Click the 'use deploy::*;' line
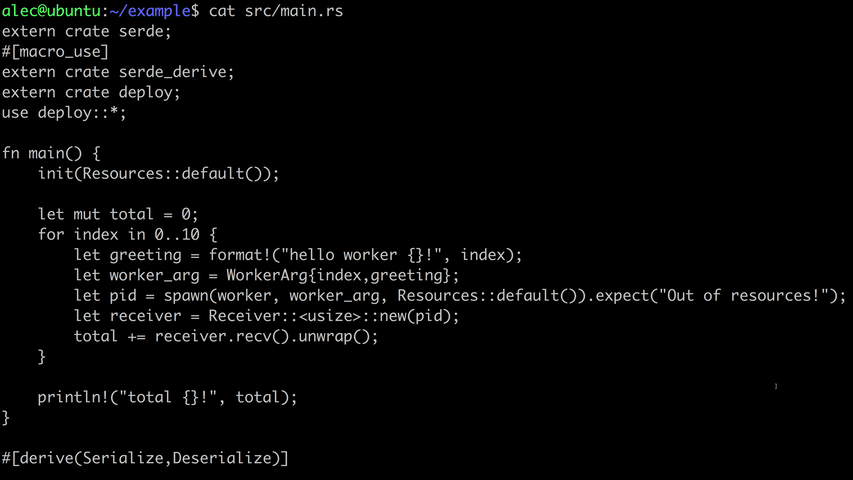 pyautogui.click(x=64, y=113)
